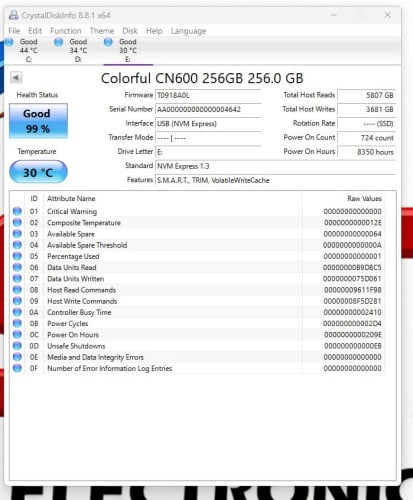Open the File menu
Image resolution: width=413 pixels, height=500 pixels.
tap(14, 31)
